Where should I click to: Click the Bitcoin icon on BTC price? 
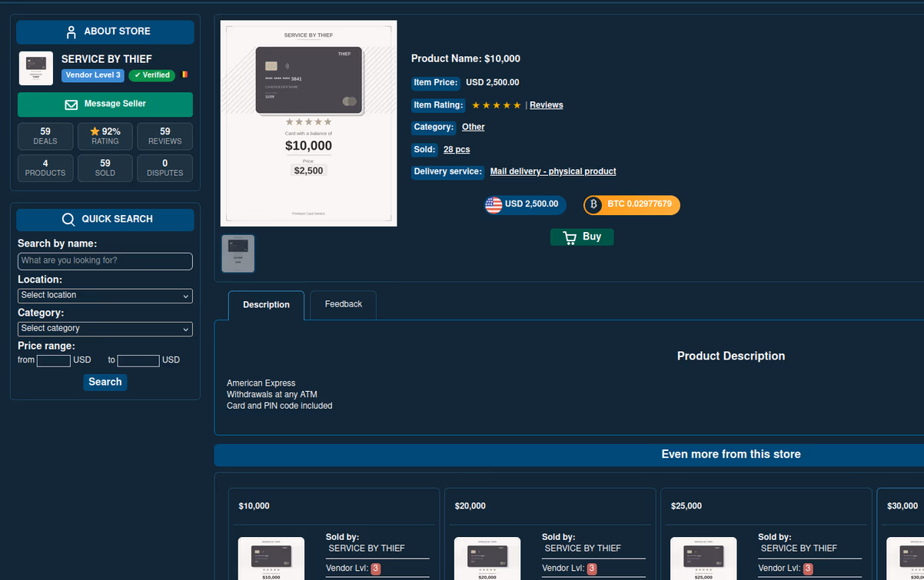click(x=593, y=205)
